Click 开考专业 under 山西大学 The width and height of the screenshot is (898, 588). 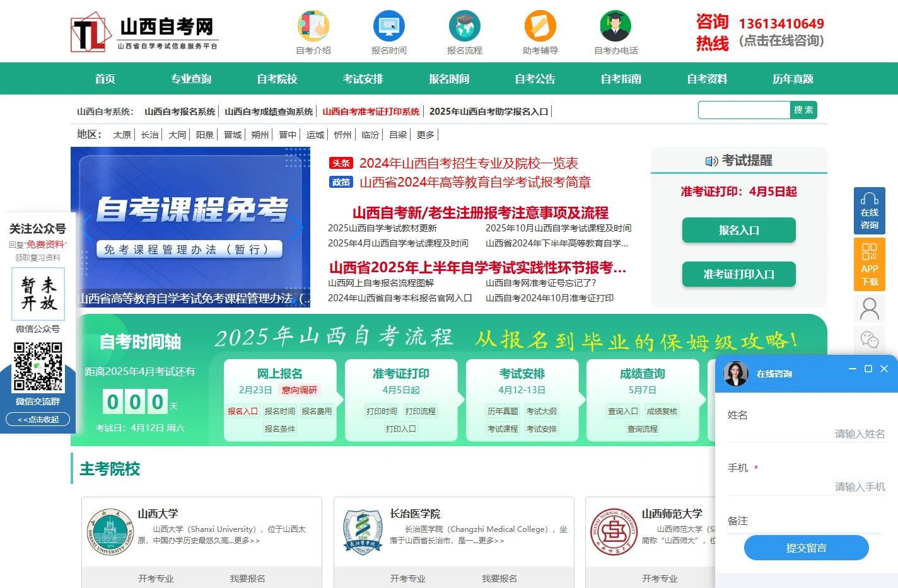156,579
